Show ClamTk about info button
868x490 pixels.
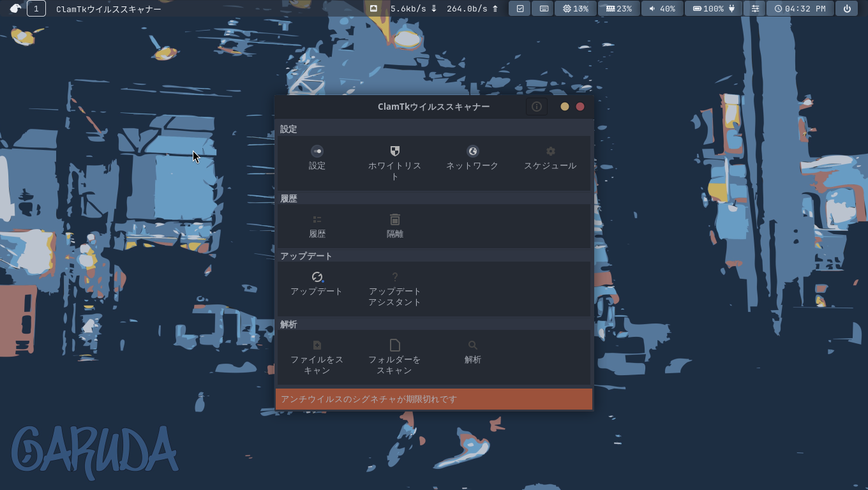pyautogui.click(x=537, y=107)
